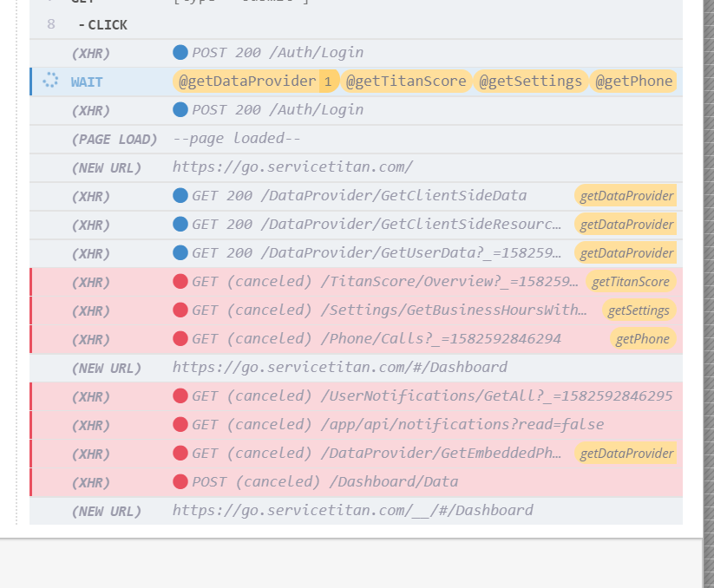This screenshot has height=588, width=714.
Task: Select the blue dot on GetClientSideData request
Action: tap(180, 196)
